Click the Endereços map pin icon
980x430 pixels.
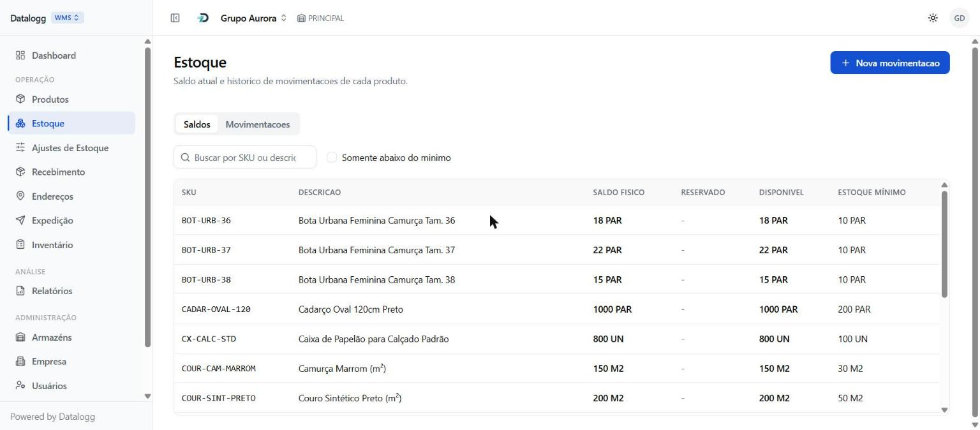click(x=20, y=196)
